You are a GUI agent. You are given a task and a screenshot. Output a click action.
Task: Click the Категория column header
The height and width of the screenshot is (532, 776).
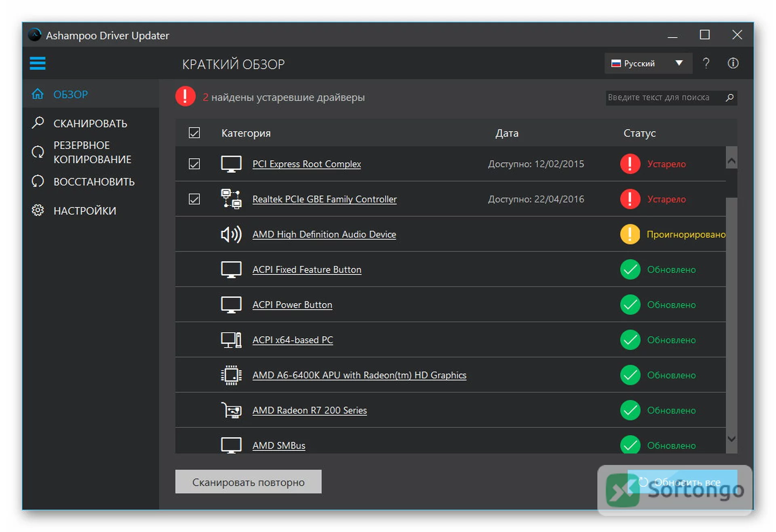point(246,133)
